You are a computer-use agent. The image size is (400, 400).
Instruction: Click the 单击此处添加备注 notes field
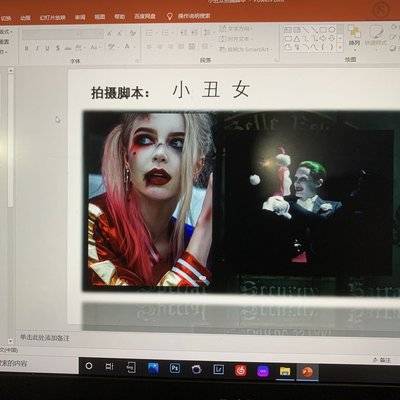coord(45,338)
